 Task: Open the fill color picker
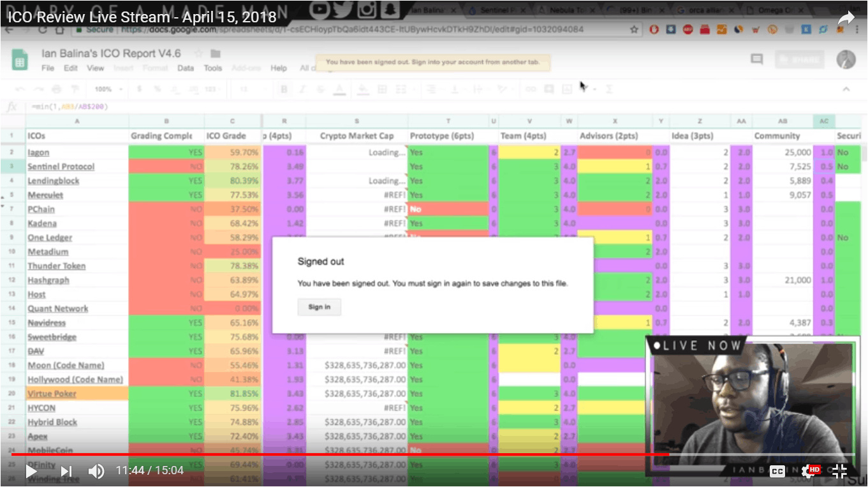tap(364, 89)
